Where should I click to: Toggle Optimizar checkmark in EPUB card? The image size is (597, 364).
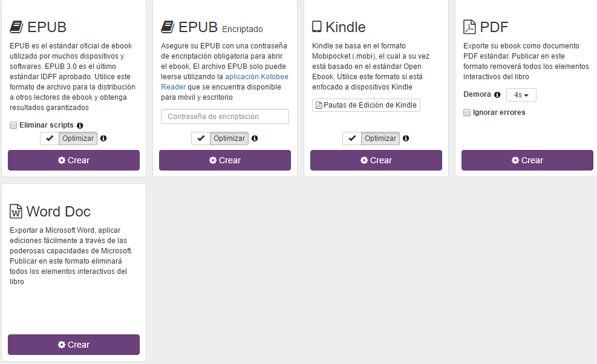pos(50,138)
